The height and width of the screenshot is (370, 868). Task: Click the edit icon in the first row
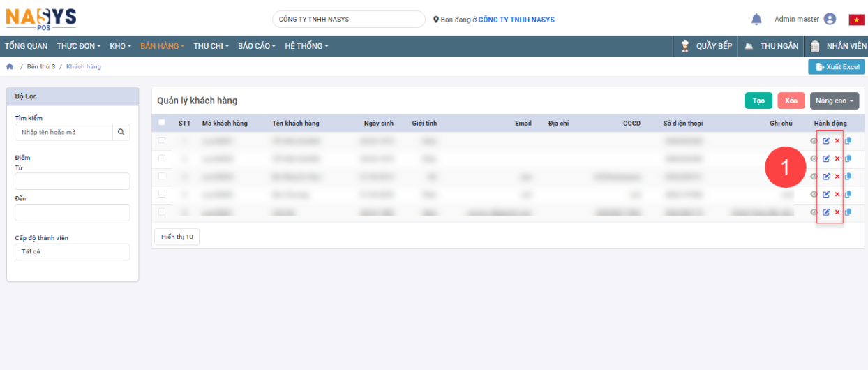tap(826, 141)
